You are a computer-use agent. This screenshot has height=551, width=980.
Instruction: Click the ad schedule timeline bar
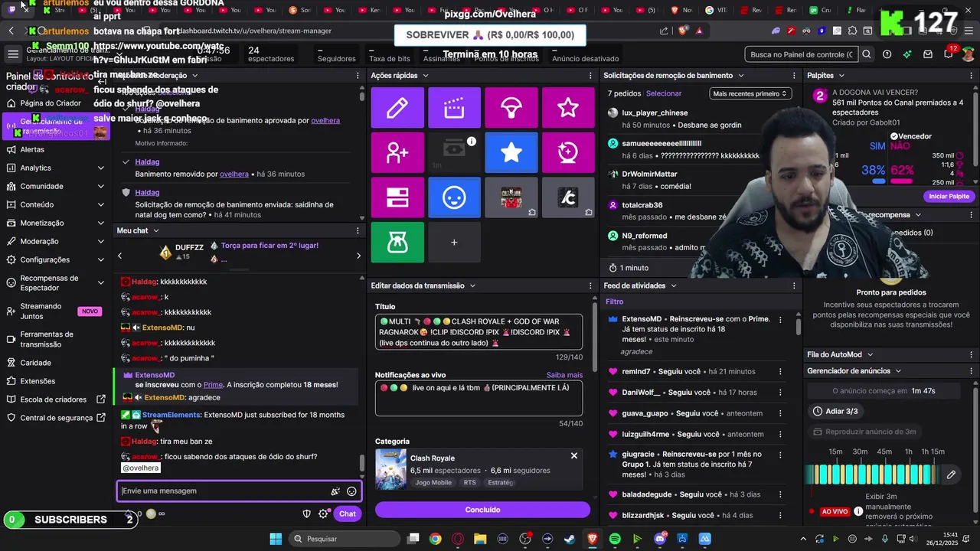(873, 474)
